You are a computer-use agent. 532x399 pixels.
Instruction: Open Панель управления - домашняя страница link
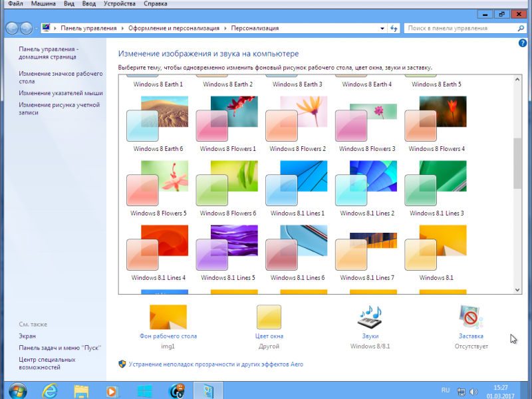(49, 53)
